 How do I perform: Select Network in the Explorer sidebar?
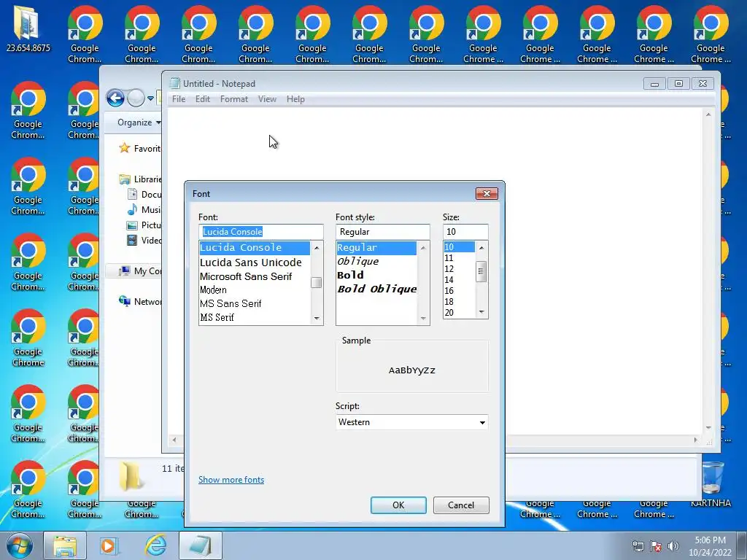[x=140, y=301]
